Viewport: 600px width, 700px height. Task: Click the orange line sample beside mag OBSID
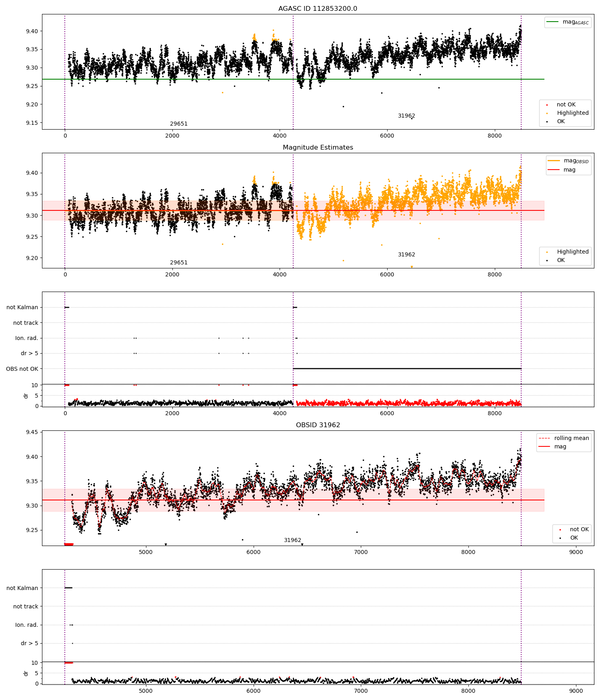pyautogui.click(x=554, y=161)
